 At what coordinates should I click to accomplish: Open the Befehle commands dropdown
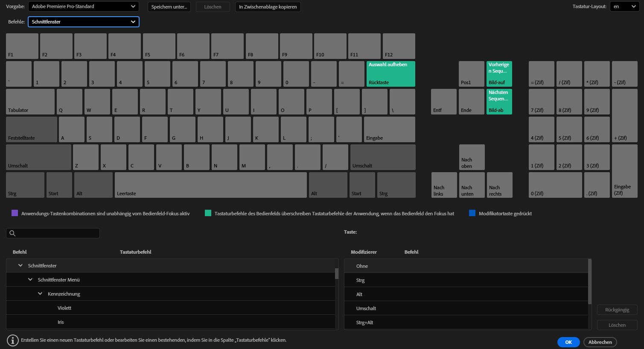(x=83, y=21)
